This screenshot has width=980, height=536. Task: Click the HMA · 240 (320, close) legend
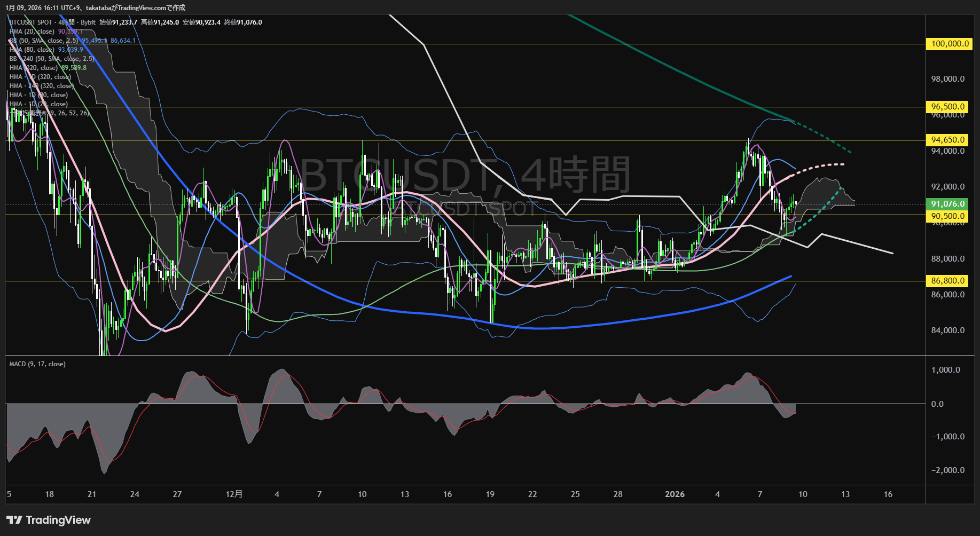coord(41,86)
